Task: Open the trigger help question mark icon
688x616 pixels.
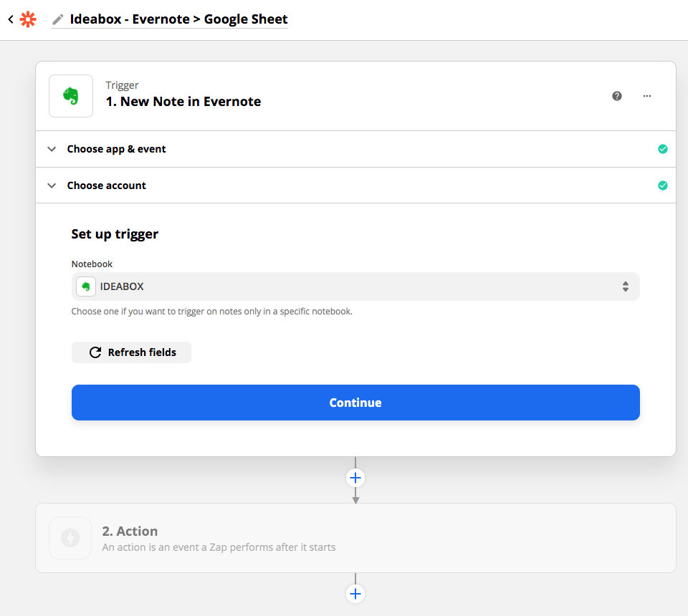Action: pyautogui.click(x=617, y=96)
